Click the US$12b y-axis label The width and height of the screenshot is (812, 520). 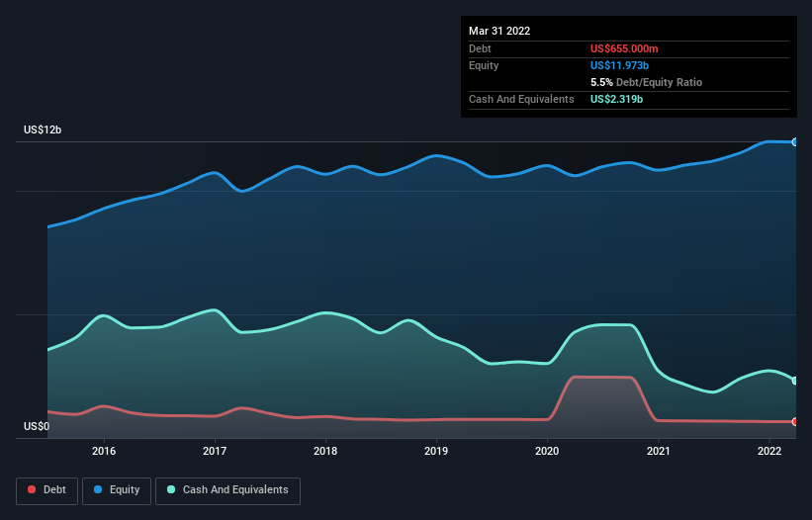43,130
